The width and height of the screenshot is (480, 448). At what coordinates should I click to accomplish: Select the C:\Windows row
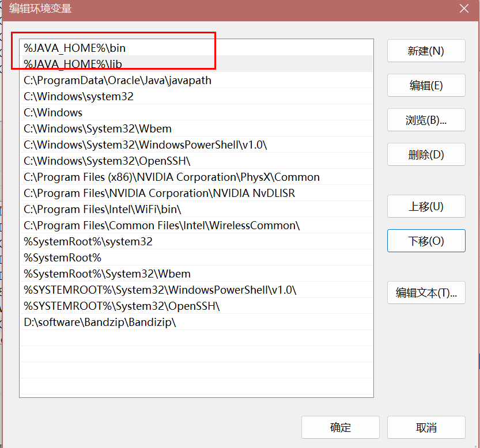(196, 112)
